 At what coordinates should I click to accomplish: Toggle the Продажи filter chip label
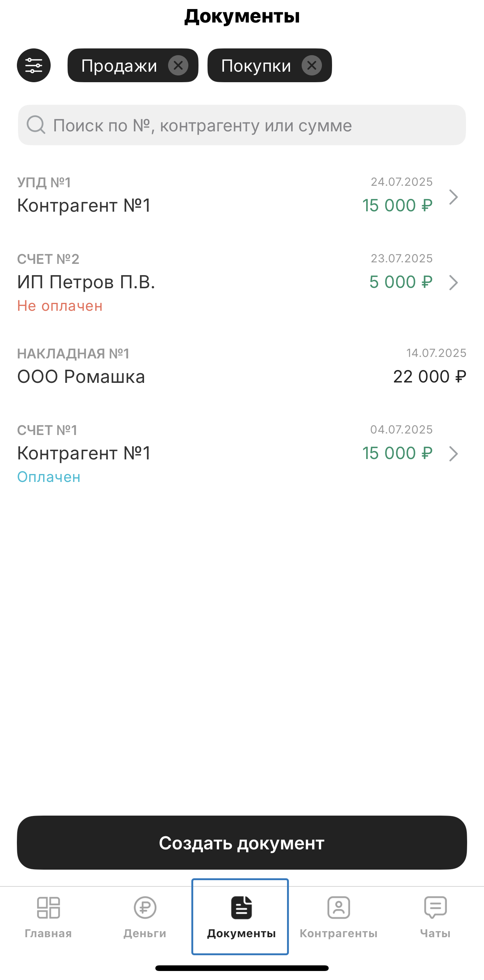[x=119, y=66]
